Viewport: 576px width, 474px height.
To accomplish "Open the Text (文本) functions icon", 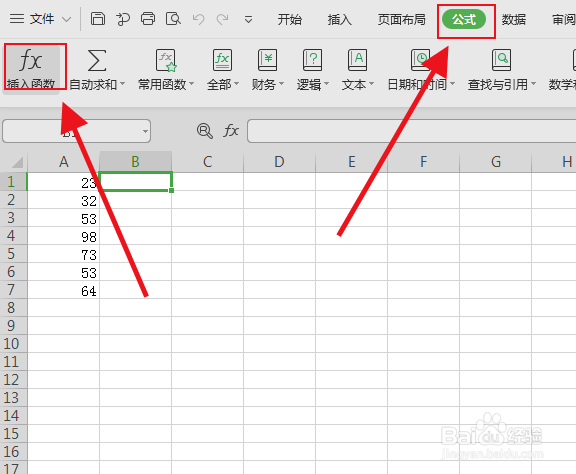I will coord(357,60).
